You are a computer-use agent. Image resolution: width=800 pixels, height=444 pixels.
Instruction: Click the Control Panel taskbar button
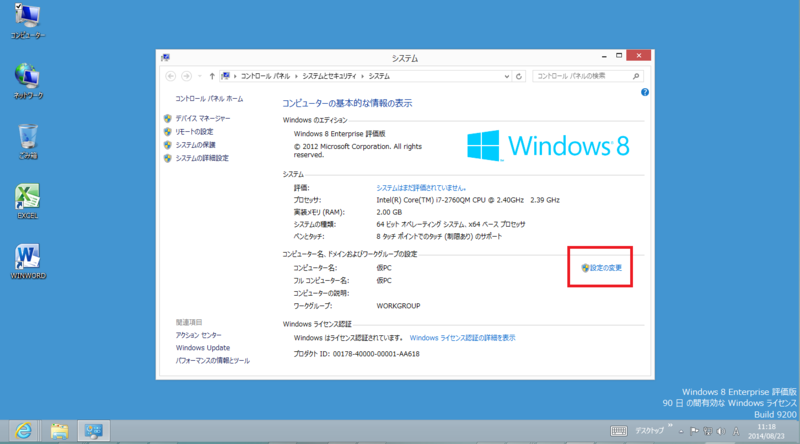93,431
